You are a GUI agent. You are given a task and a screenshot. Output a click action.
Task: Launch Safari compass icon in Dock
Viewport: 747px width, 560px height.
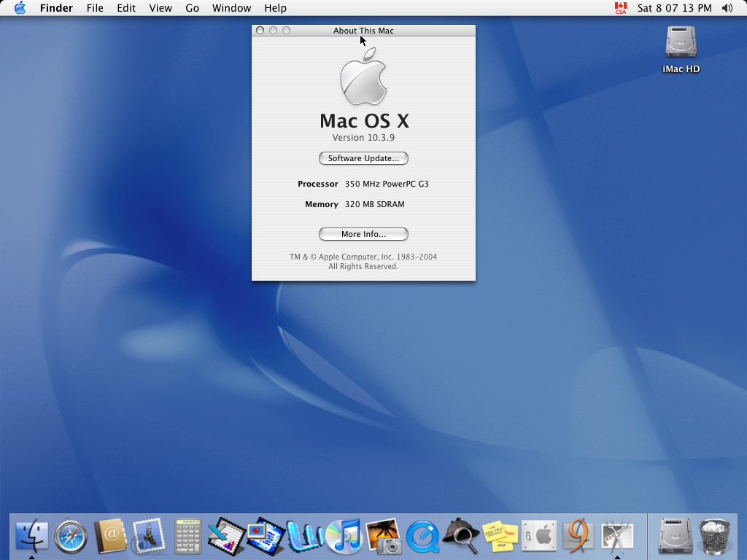pos(71,537)
